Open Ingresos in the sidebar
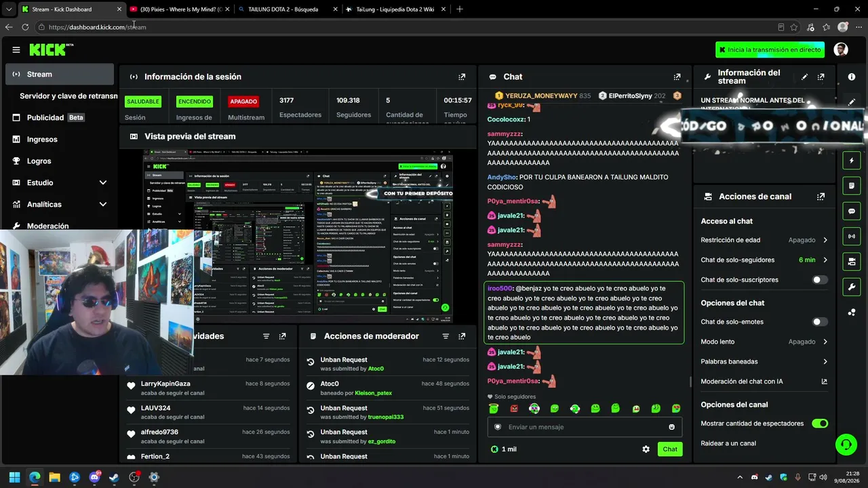Image resolution: width=868 pixels, height=488 pixels. [60, 139]
